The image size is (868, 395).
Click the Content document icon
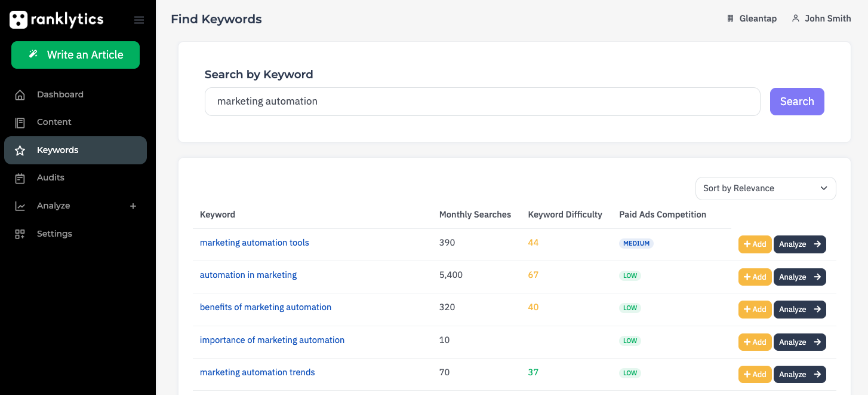click(x=20, y=123)
